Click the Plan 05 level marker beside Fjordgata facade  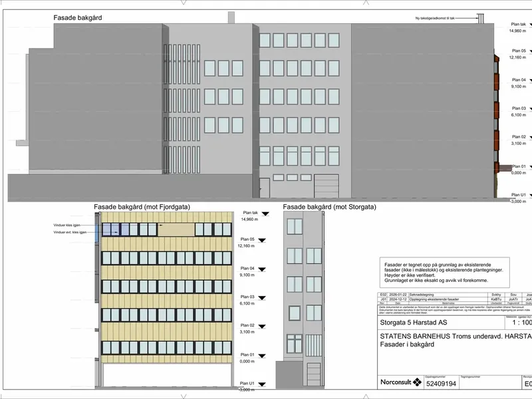point(261,240)
